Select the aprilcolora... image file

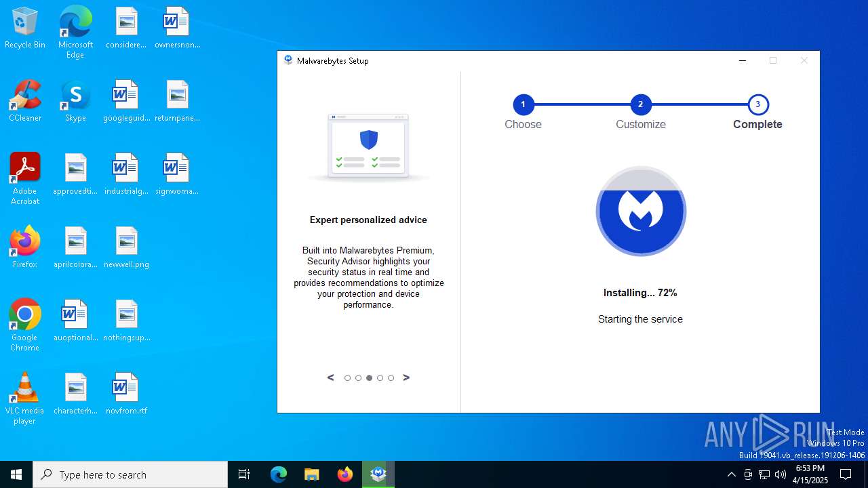[x=75, y=247]
